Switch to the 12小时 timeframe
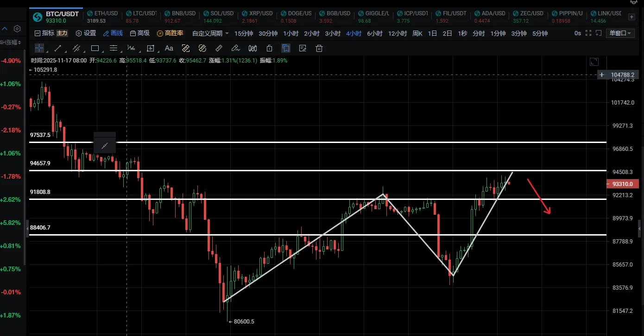Image resolution: width=644 pixels, height=336 pixels. [x=398, y=33]
